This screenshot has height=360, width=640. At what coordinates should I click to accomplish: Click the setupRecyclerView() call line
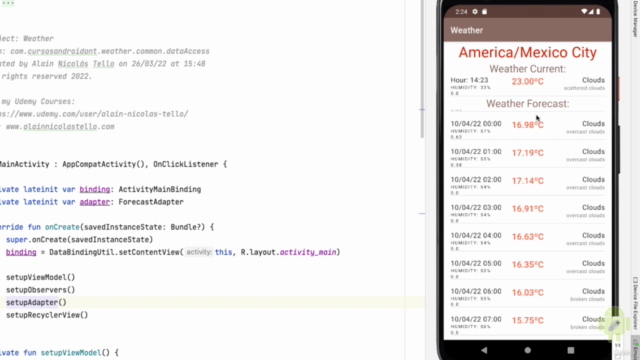point(47,315)
